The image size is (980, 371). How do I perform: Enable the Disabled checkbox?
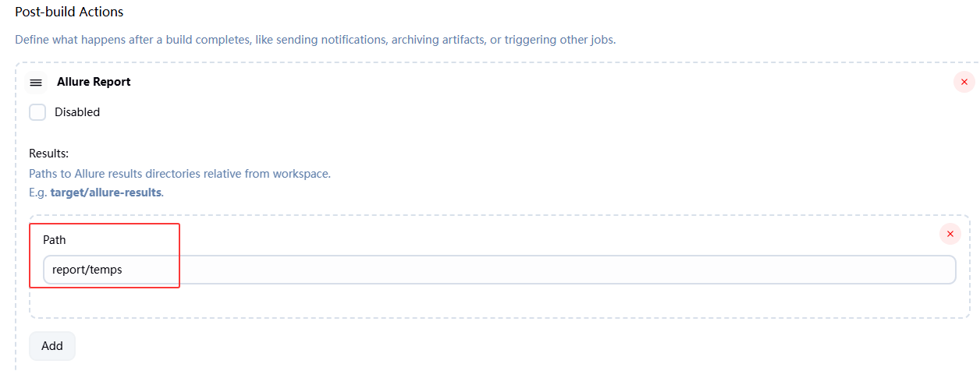point(37,112)
